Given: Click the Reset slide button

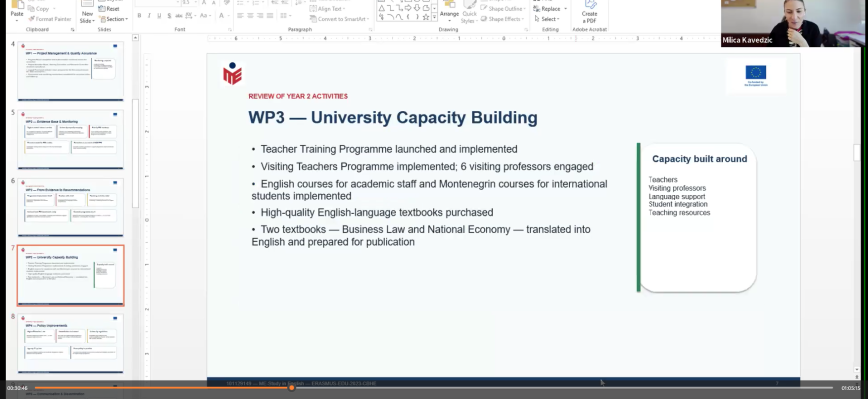Looking at the screenshot, I should point(109,9).
